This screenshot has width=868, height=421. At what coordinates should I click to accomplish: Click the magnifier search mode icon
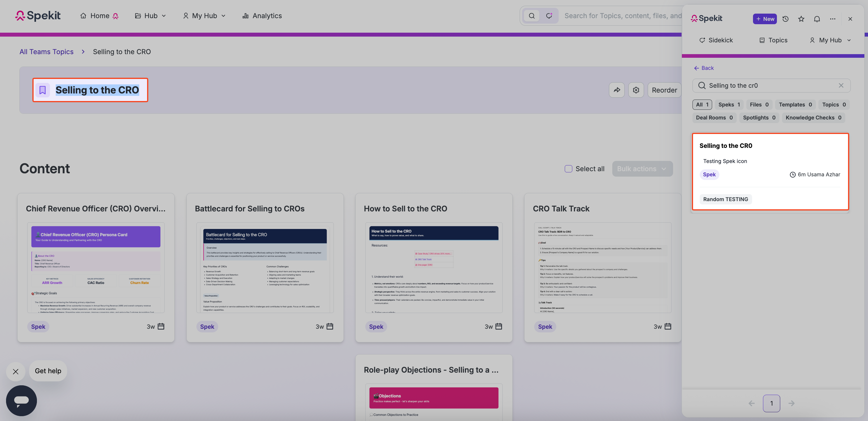(x=532, y=16)
